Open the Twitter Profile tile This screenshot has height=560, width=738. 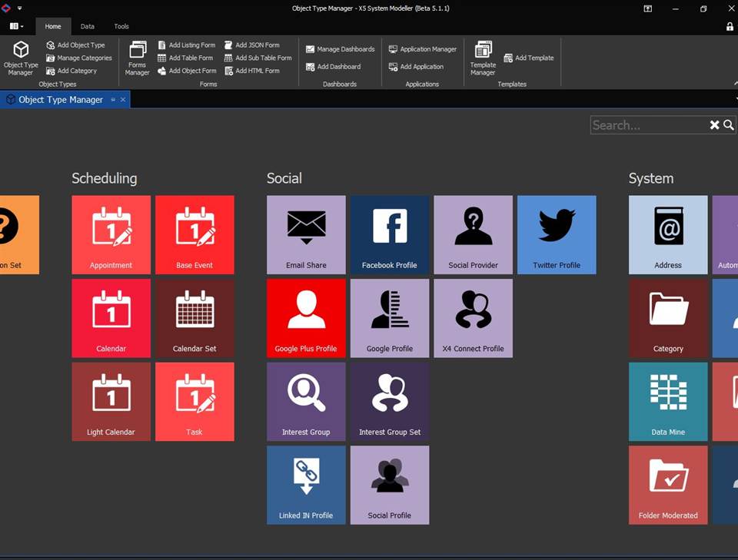coord(557,234)
